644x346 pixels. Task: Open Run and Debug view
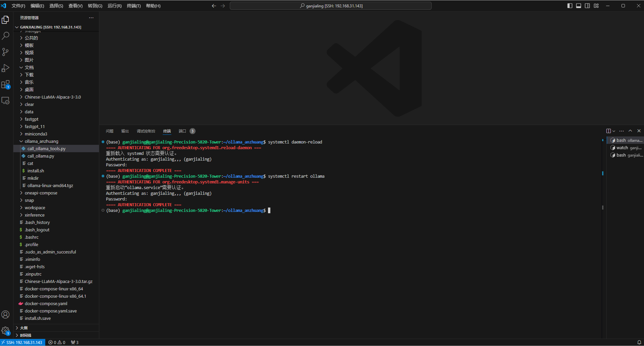[5, 68]
